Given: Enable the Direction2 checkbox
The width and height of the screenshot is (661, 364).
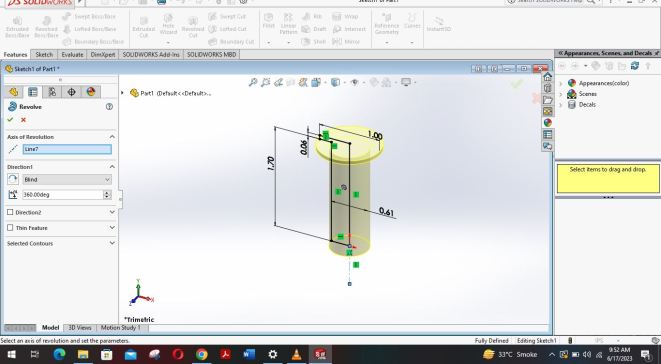Looking at the screenshot, I should (10, 212).
